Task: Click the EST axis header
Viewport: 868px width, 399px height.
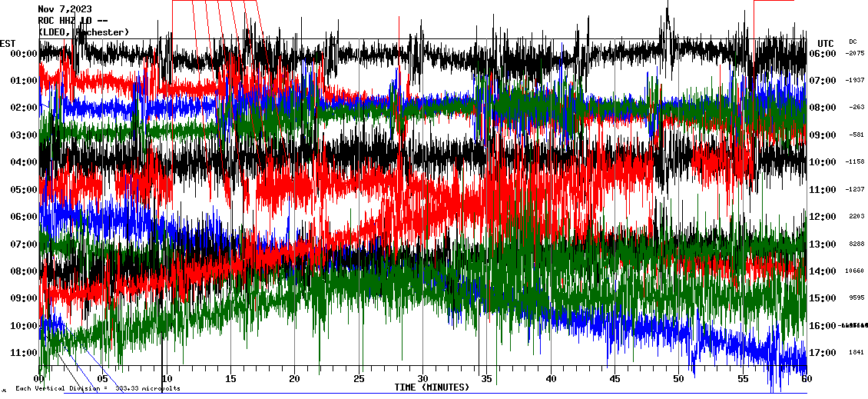Action: (x=8, y=43)
